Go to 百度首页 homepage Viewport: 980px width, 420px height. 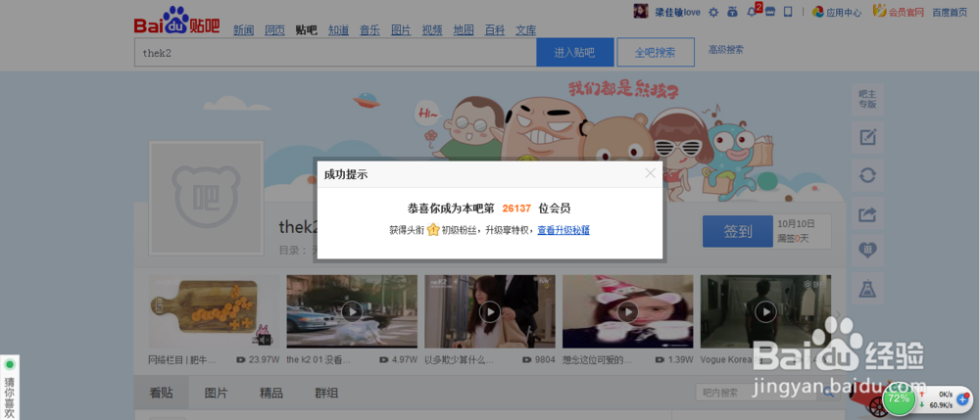pos(950,12)
